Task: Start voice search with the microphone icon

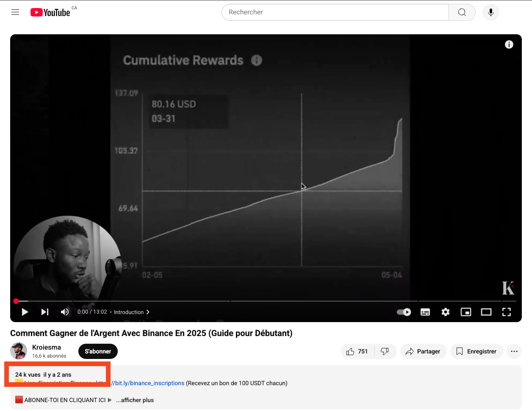Action: tap(490, 12)
